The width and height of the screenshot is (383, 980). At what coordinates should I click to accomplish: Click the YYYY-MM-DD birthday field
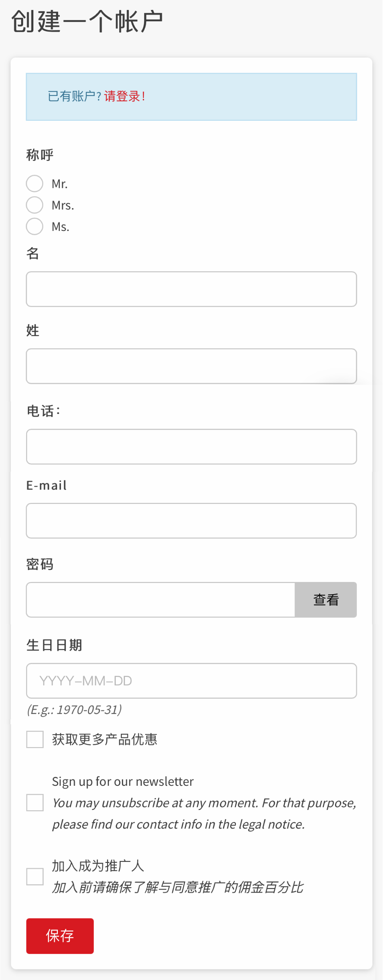192,681
